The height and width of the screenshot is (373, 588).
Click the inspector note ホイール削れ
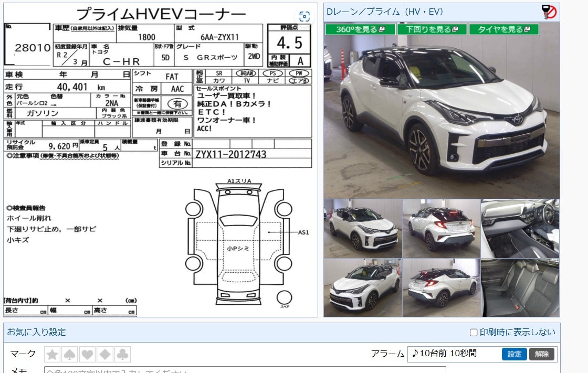29,218
